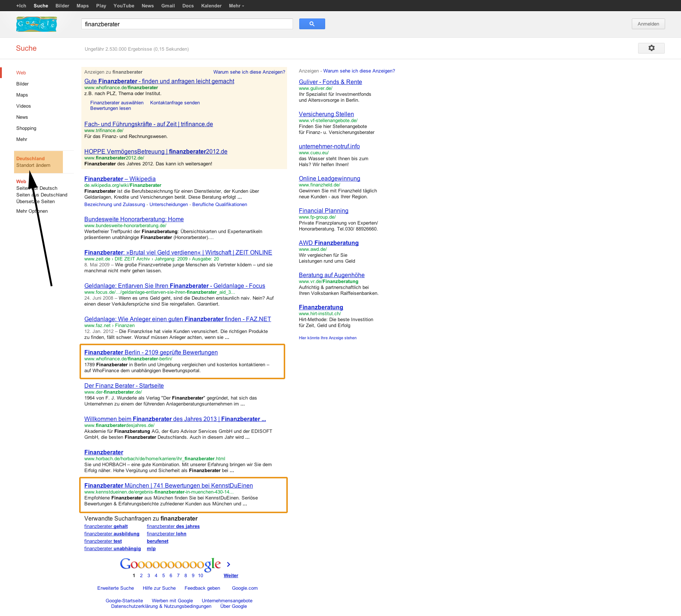Open the ZEIT ONLINE Finanzberater result
Screen dimensions: 681x616
click(178, 253)
